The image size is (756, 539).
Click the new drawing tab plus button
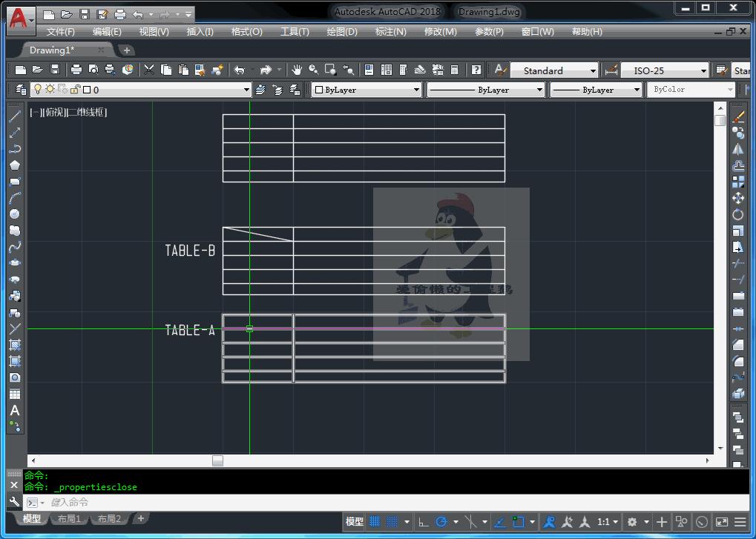tap(127, 50)
